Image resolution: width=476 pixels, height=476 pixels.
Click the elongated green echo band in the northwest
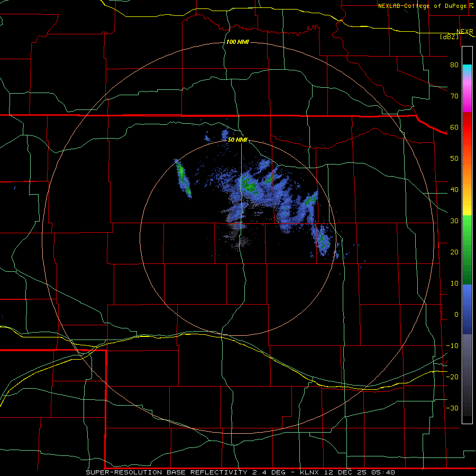183,178
